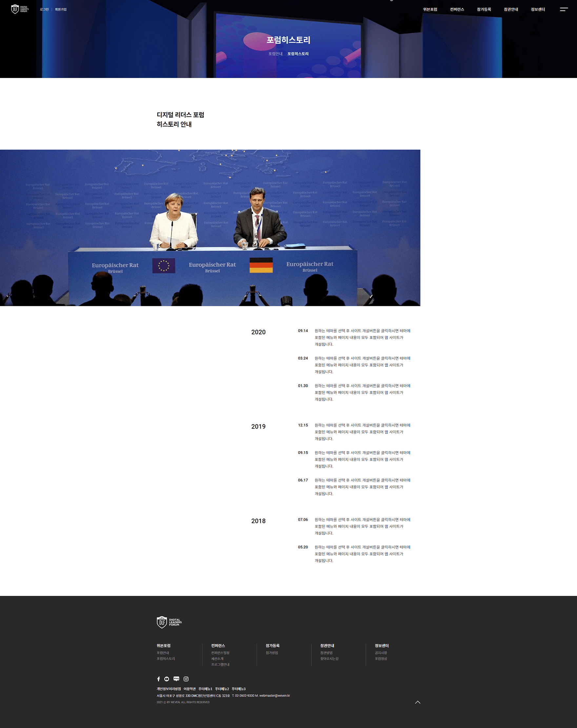Click the 2020 year heading
Screen dimensions: 577x728
pyautogui.click(x=258, y=332)
